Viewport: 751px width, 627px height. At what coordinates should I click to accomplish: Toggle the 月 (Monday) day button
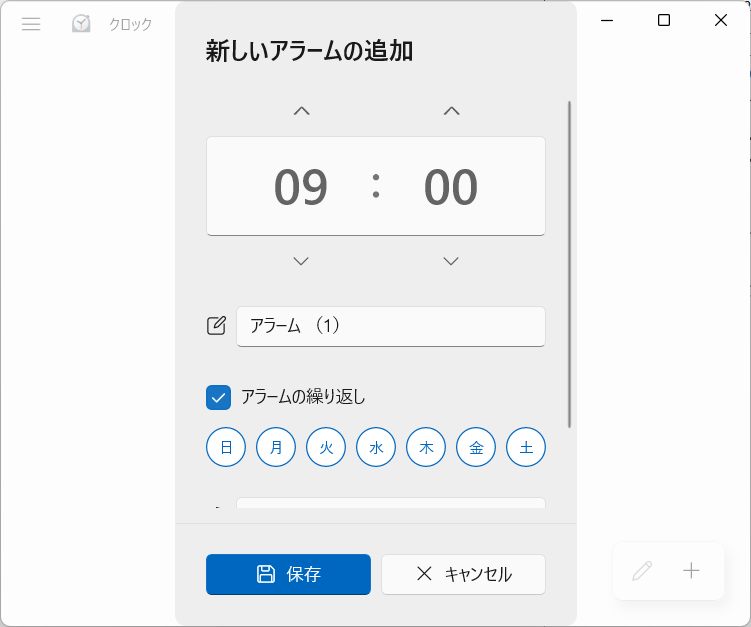(x=276, y=447)
